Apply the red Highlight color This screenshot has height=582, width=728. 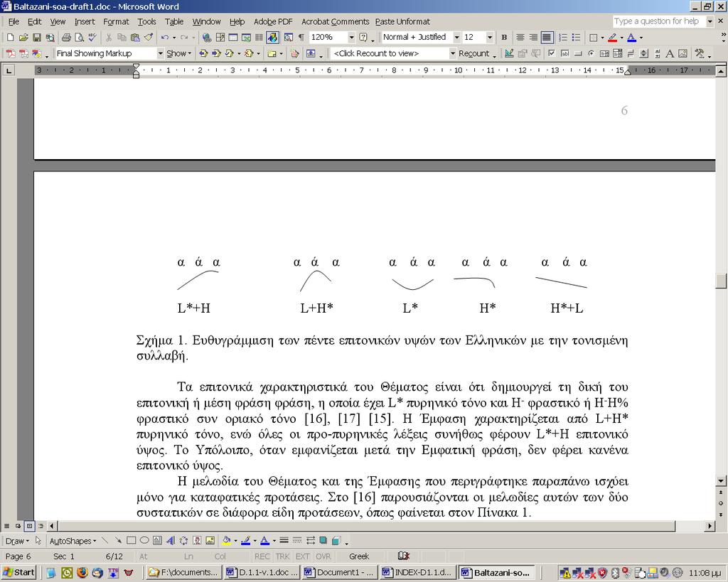[x=612, y=38]
